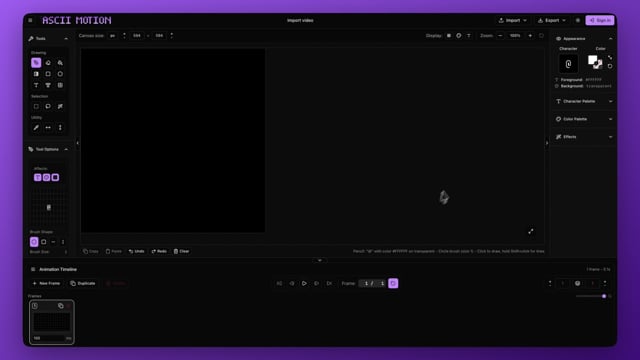Click the Redo button

pos(159,251)
